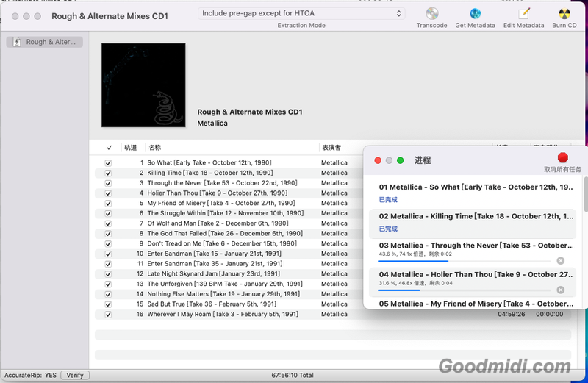Cancel all tasks with the red stop icon
Screen dimensions: 588x383
click(x=562, y=157)
